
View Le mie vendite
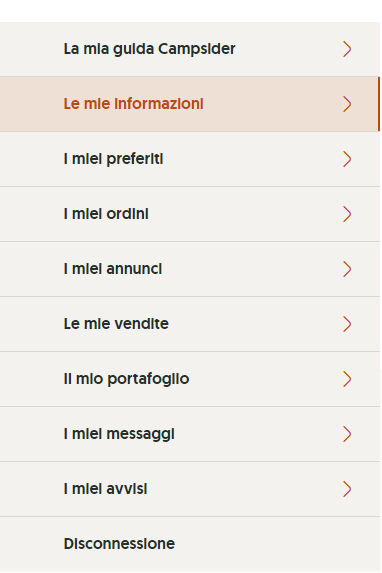190,324
